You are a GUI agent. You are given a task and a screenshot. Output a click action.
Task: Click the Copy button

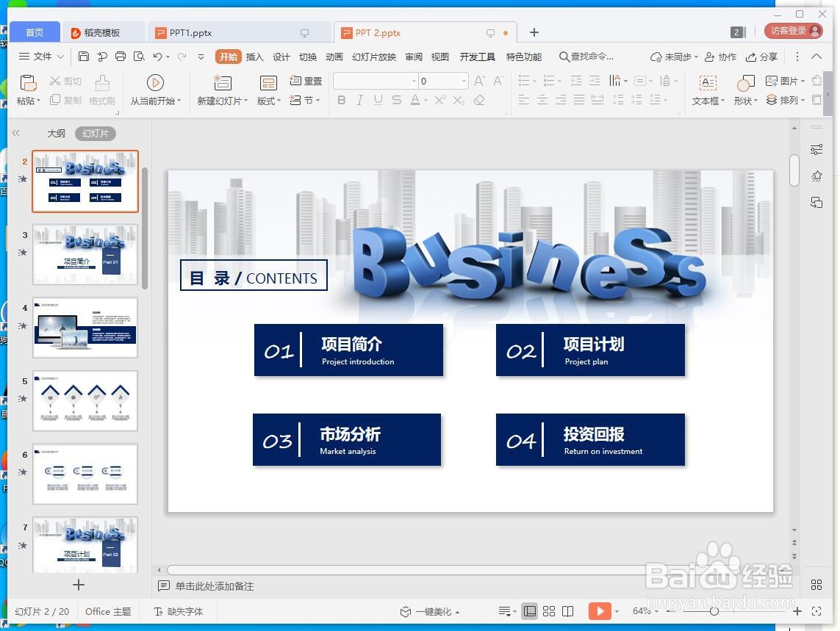[x=65, y=100]
